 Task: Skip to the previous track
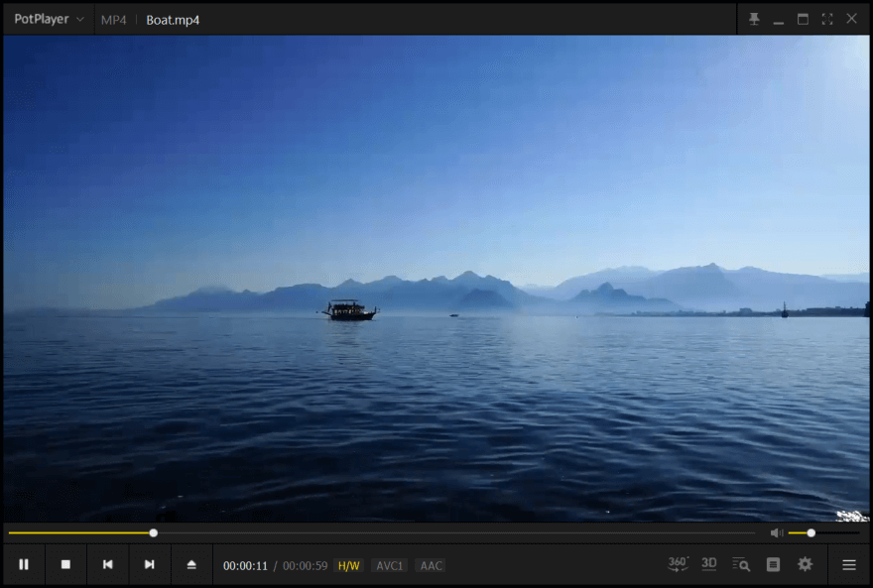coord(107,564)
